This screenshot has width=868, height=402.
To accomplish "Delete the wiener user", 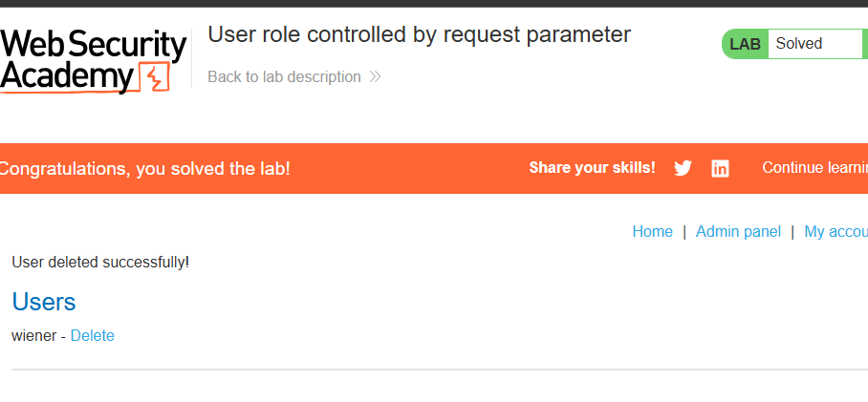I will (x=93, y=336).
